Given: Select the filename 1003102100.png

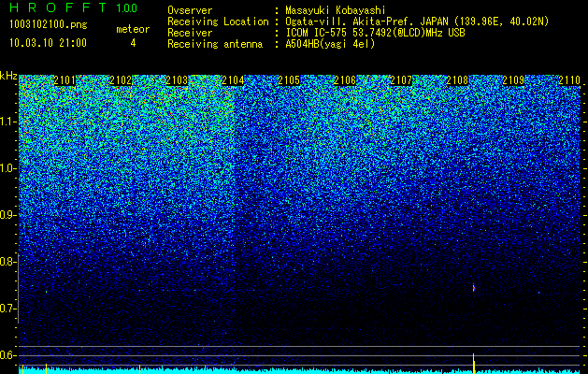Looking at the screenshot, I should pyautogui.click(x=49, y=25).
